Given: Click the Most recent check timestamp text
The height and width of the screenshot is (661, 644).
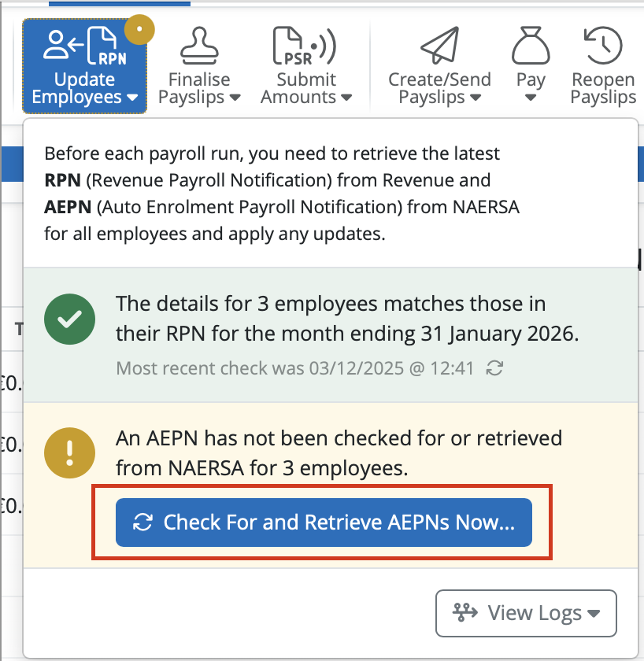Looking at the screenshot, I should pos(294,368).
